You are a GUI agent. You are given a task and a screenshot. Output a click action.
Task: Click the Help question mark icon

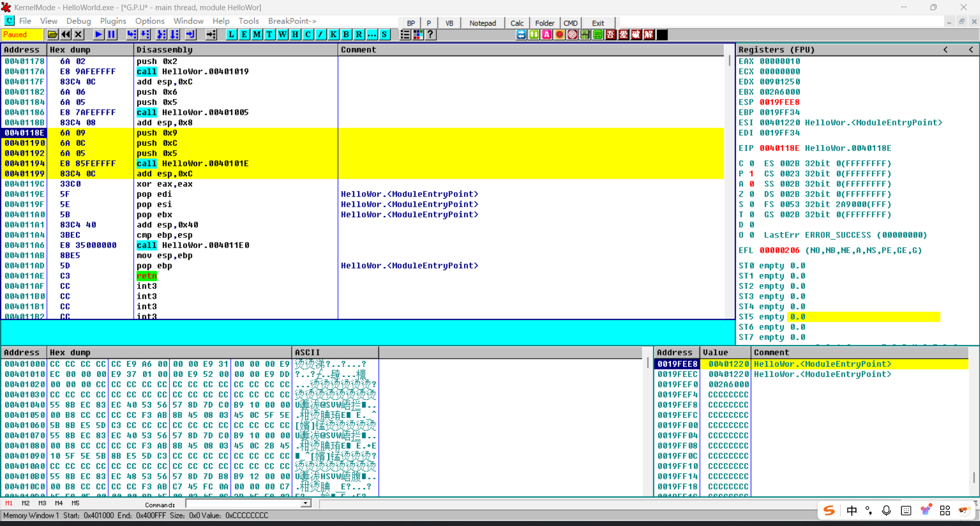tap(431, 35)
